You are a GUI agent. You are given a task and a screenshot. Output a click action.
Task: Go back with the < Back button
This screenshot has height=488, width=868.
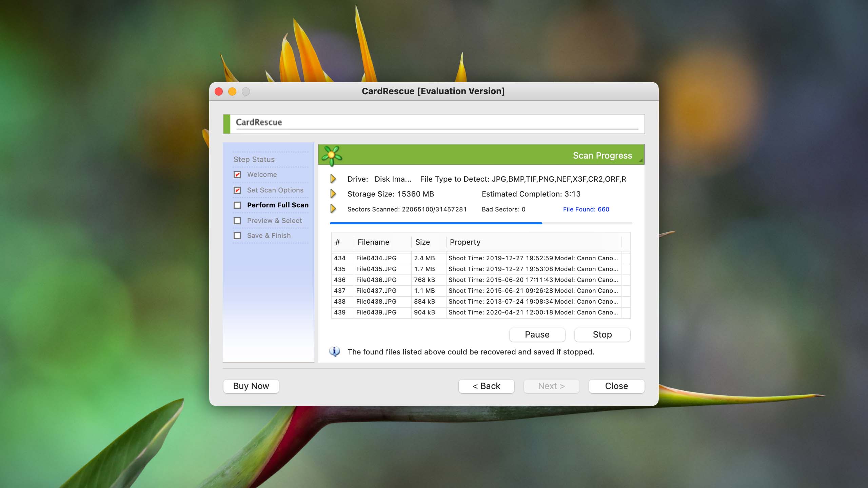point(486,386)
